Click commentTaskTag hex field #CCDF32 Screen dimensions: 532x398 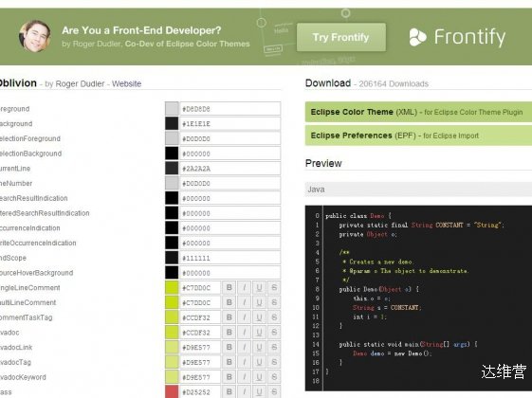click(200, 317)
